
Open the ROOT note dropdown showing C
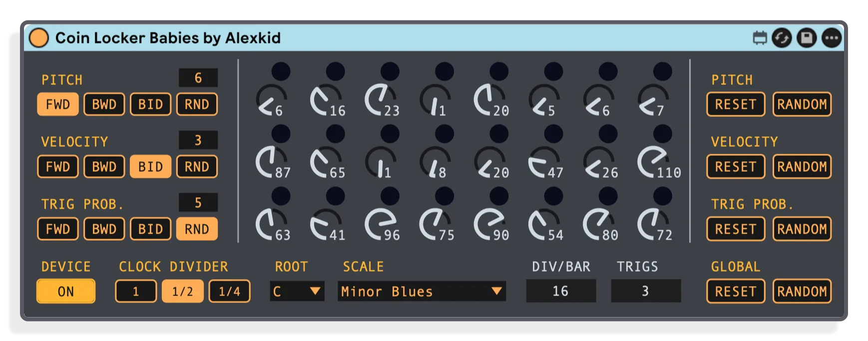click(x=297, y=292)
